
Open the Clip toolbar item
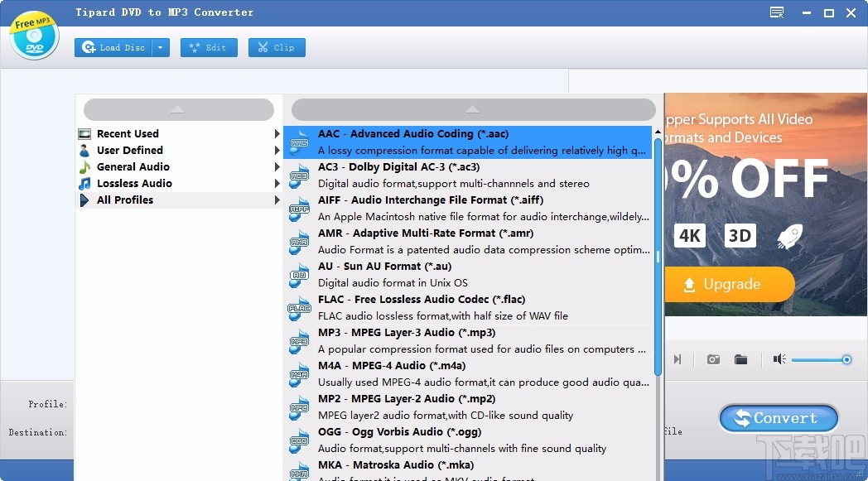click(277, 47)
